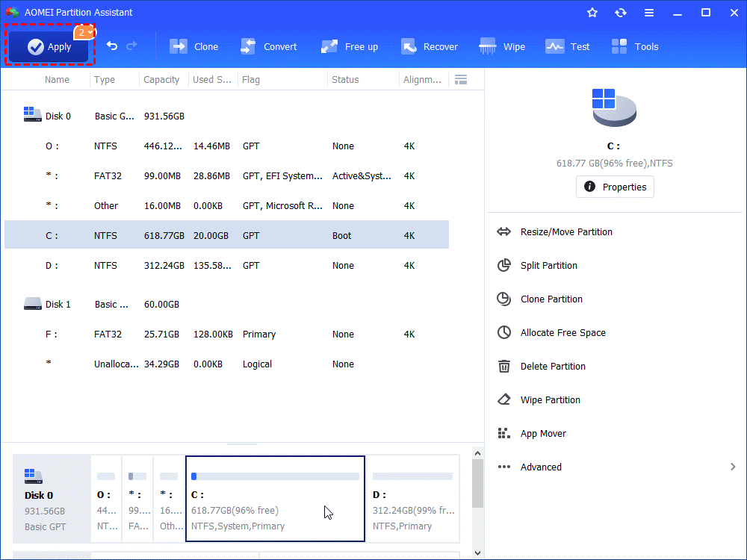The height and width of the screenshot is (560, 747).
Task: Click the star favorites icon in title bar
Action: pos(592,13)
